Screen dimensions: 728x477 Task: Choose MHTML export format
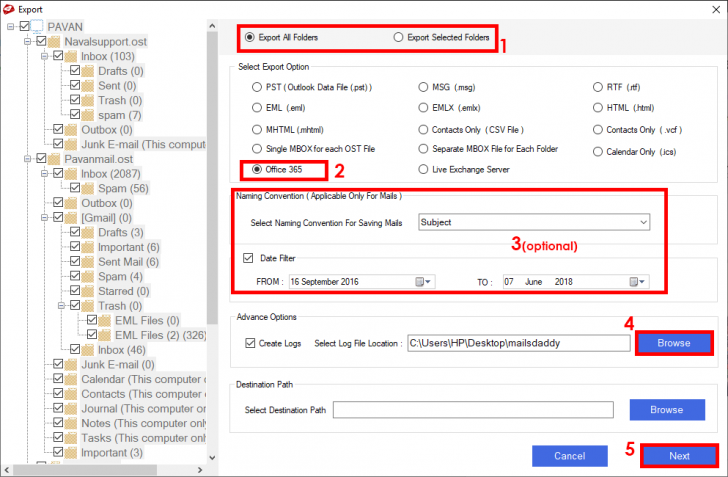click(257, 130)
